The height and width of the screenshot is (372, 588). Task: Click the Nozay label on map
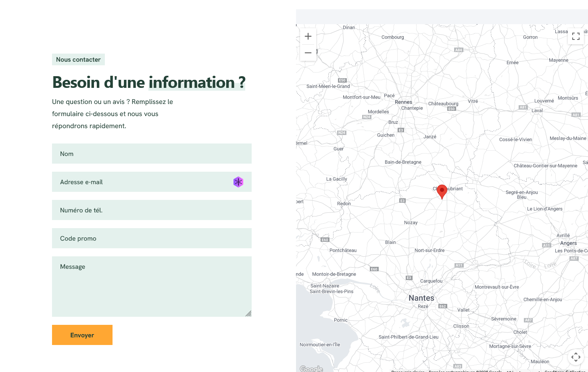411,222
